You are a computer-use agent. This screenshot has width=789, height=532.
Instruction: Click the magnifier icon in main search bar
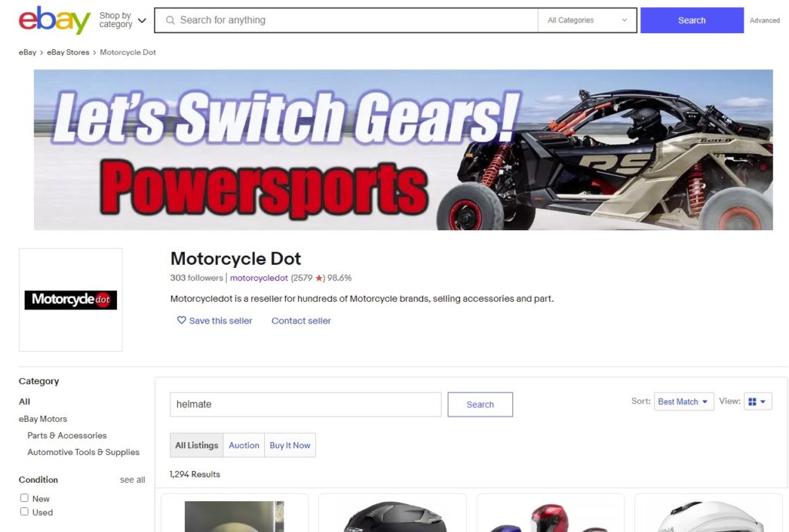pyautogui.click(x=170, y=20)
